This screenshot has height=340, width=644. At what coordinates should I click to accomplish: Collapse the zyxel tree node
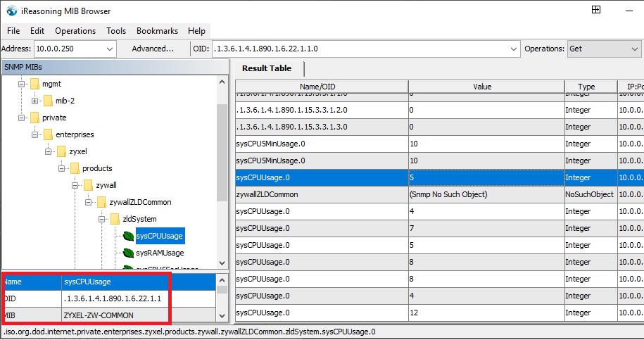coord(48,151)
